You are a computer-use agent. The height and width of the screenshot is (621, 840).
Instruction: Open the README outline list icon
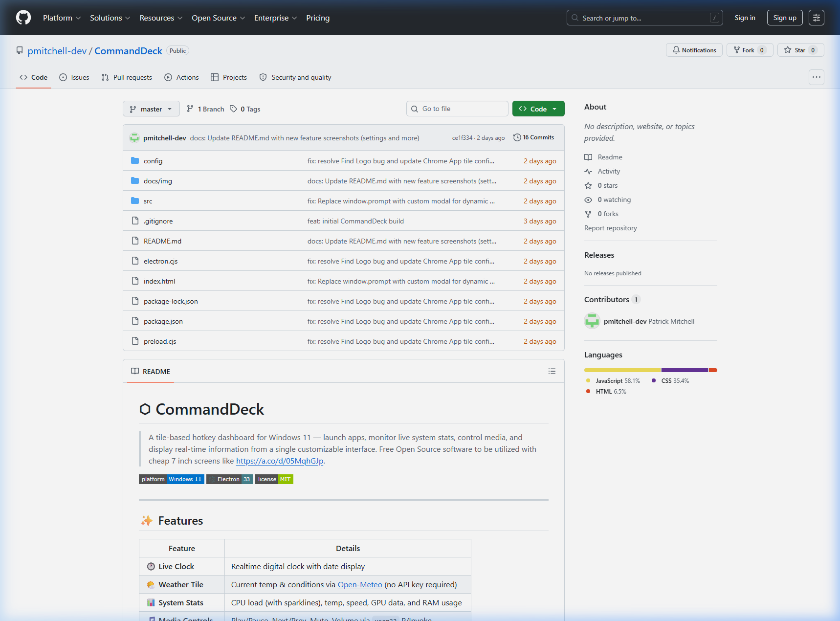(552, 371)
